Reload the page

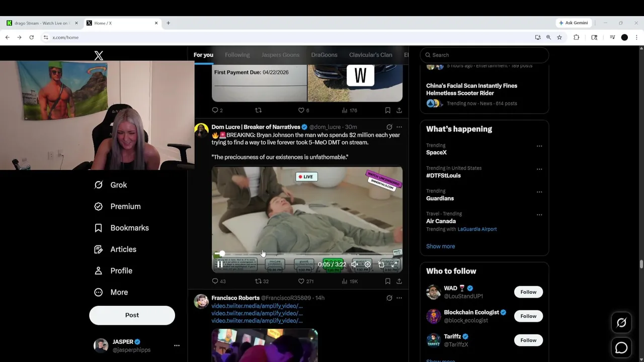tap(31, 37)
